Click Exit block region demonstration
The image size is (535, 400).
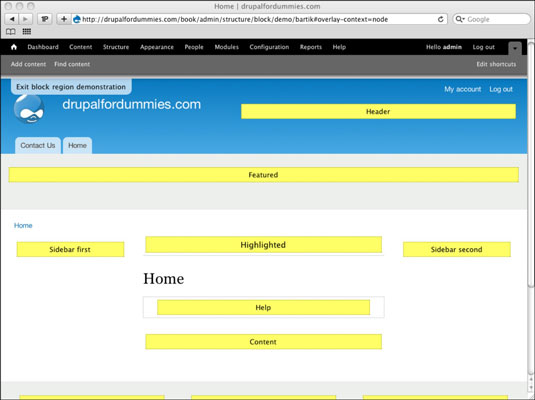[71, 87]
